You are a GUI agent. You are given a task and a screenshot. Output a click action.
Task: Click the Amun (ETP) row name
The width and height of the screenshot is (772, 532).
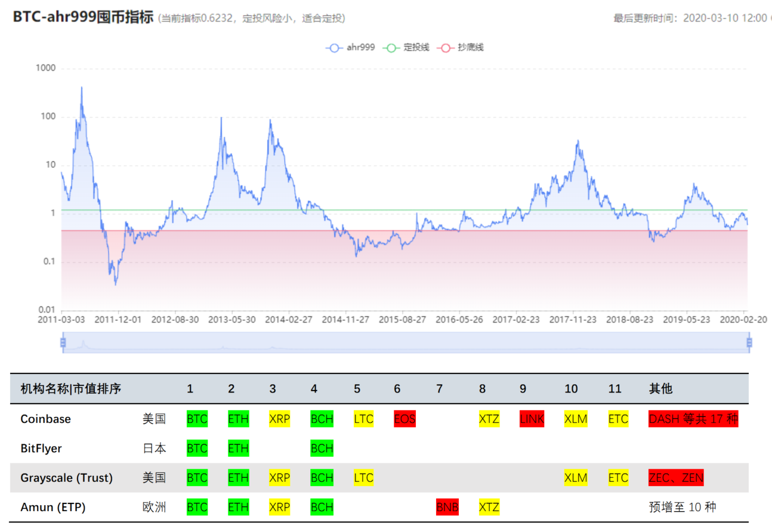[x=53, y=508]
